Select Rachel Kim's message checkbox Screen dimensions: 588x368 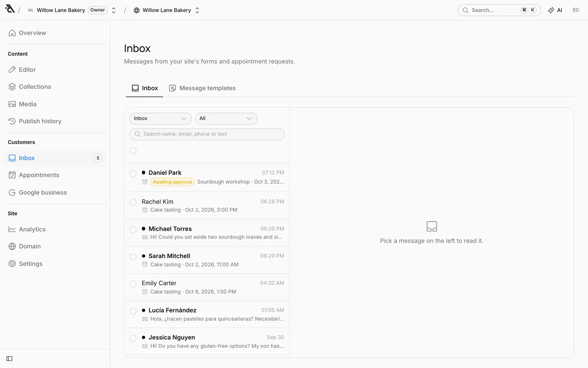tap(133, 202)
